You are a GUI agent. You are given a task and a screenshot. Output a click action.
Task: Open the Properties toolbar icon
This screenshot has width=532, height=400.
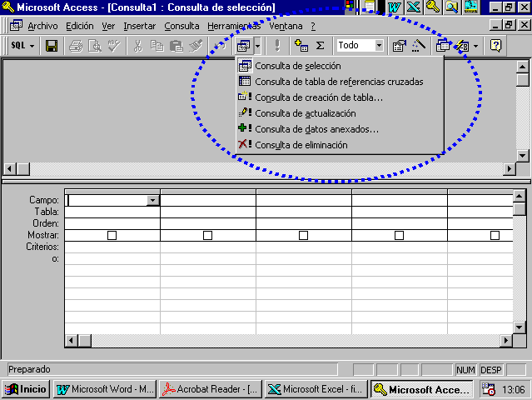(x=400, y=46)
